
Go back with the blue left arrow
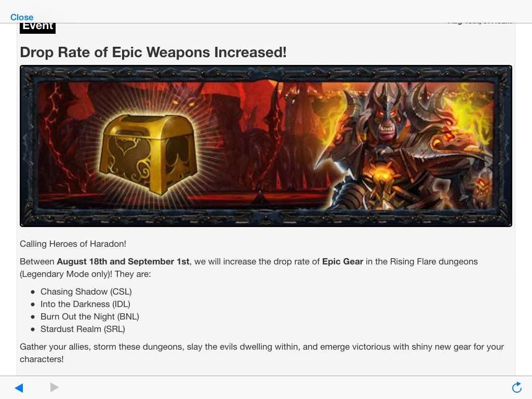click(x=19, y=388)
